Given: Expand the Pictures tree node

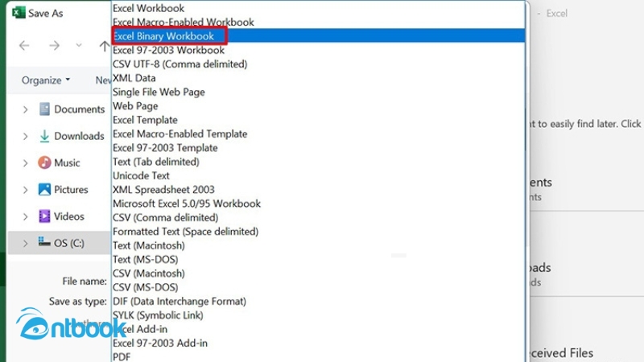Looking at the screenshot, I should [25, 190].
